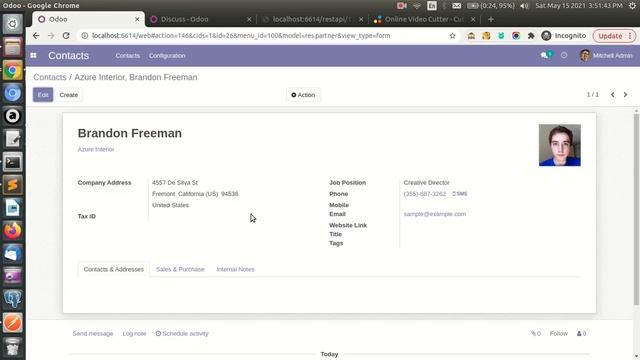Click the system clock date
640x360 pixels.
(x=579, y=6)
